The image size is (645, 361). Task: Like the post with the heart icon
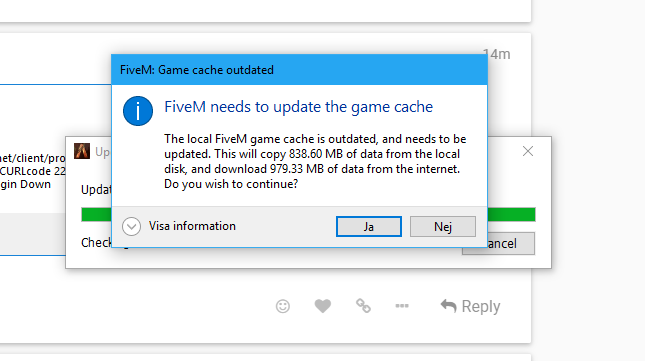(322, 306)
